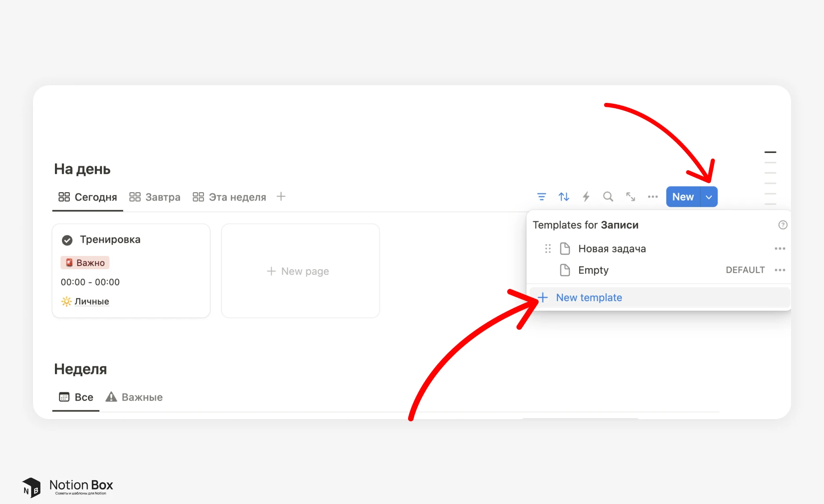This screenshot has height=504, width=824.
Task: Expand the New button dropdown arrow
Action: 709,197
